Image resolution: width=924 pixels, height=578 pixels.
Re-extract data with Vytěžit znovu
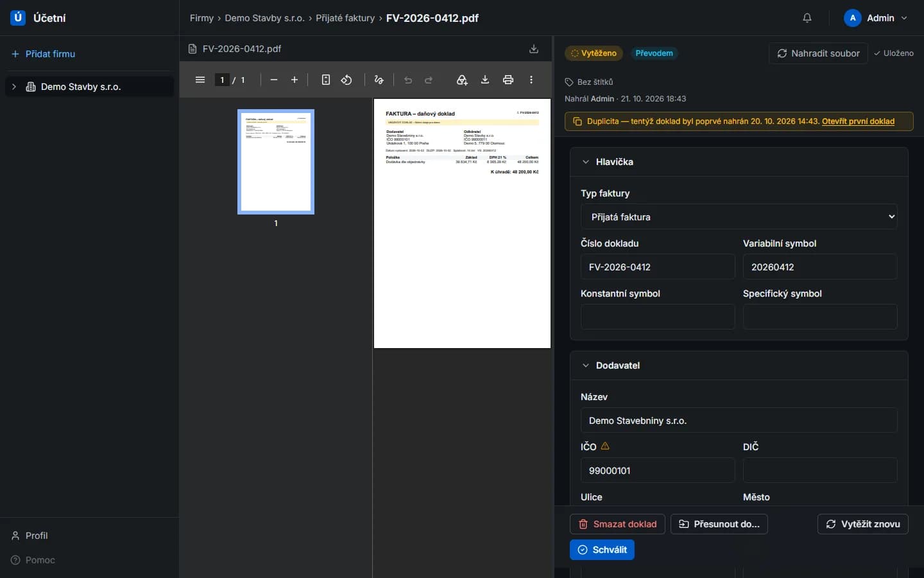coord(862,524)
